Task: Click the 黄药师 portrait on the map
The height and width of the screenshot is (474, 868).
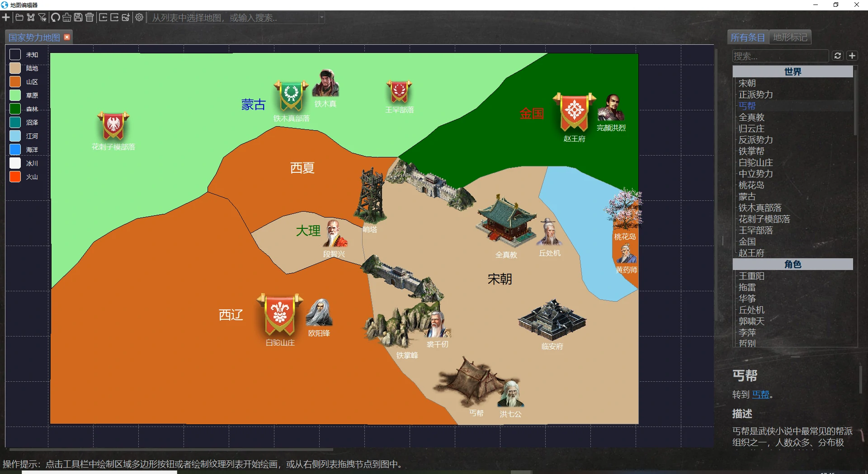Action: [627, 254]
